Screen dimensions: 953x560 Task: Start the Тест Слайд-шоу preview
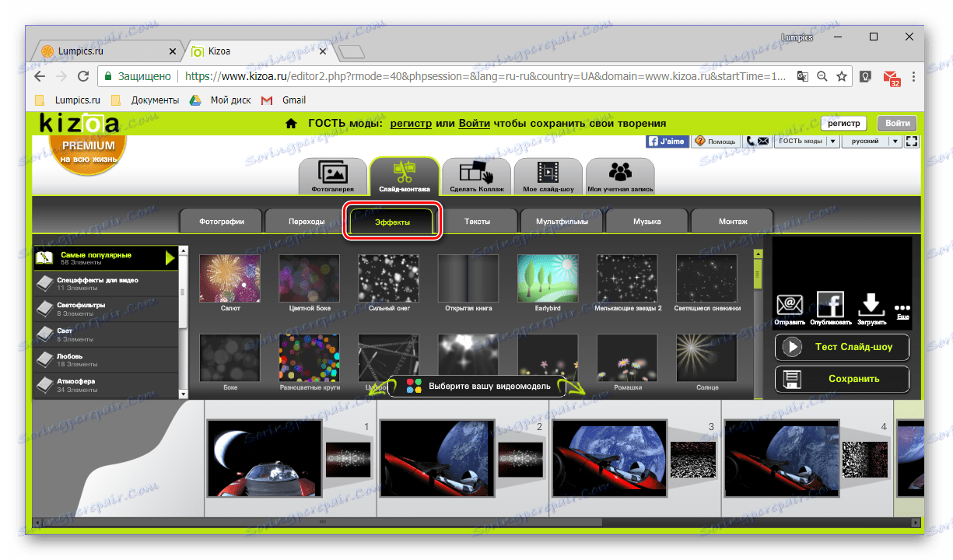pyautogui.click(x=843, y=347)
